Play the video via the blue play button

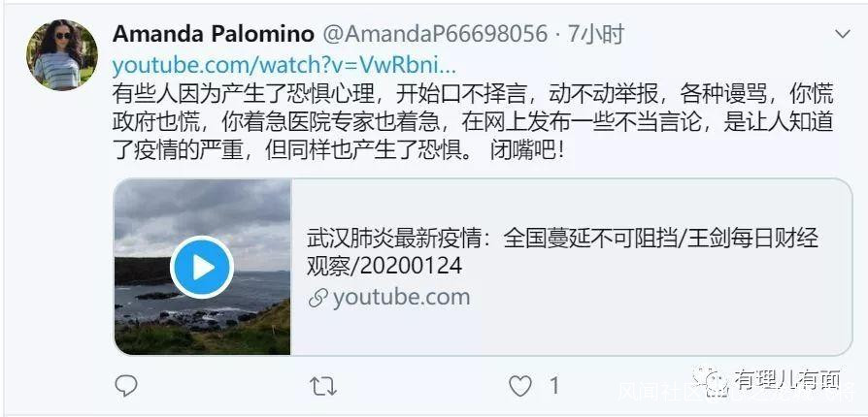(202, 267)
